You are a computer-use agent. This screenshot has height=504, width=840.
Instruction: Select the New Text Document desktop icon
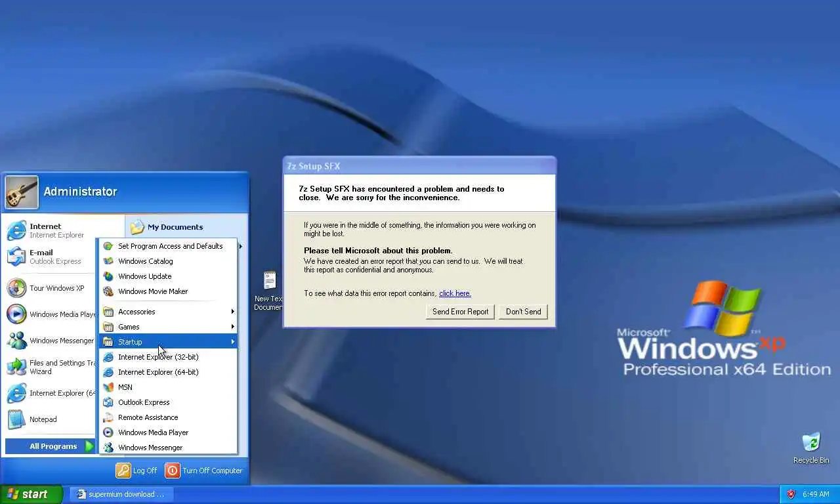pyautogui.click(x=268, y=291)
